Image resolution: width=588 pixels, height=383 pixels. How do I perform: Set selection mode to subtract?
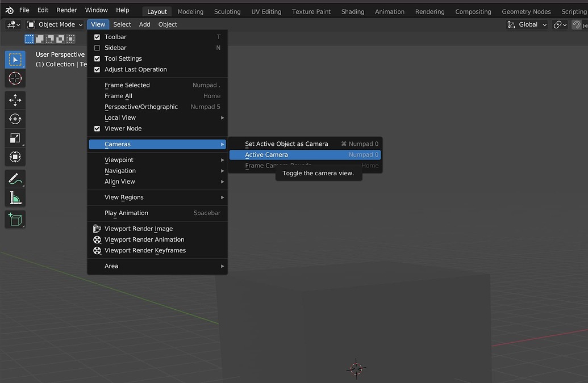tap(49, 39)
